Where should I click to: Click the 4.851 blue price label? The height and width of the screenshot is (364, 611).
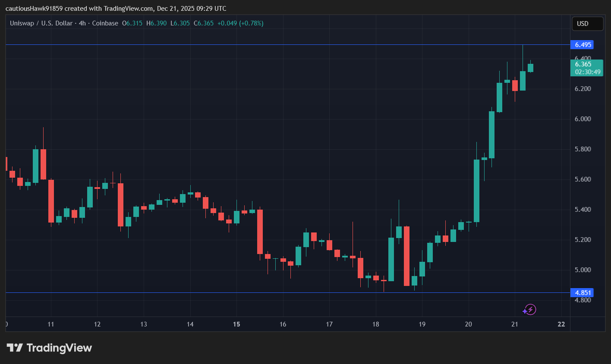point(582,293)
